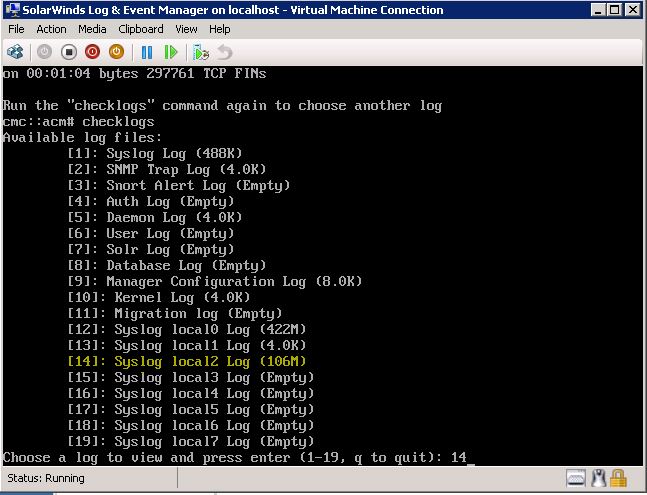Click the 'Status: Running' status text
Screen dimensions: 647x495
pyautogui.click(x=46, y=478)
